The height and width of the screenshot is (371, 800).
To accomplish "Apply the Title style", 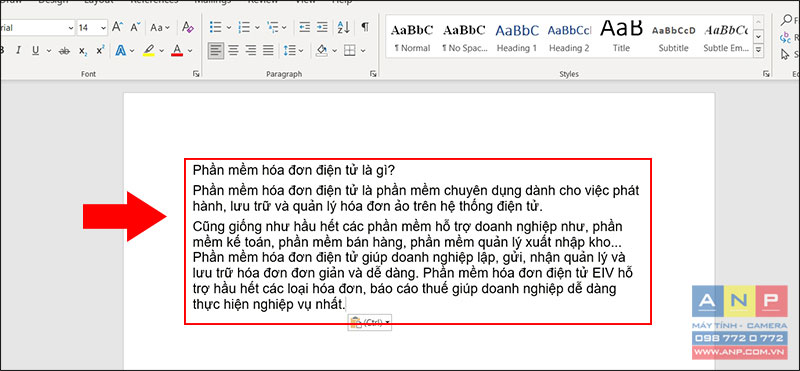I will tap(621, 37).
